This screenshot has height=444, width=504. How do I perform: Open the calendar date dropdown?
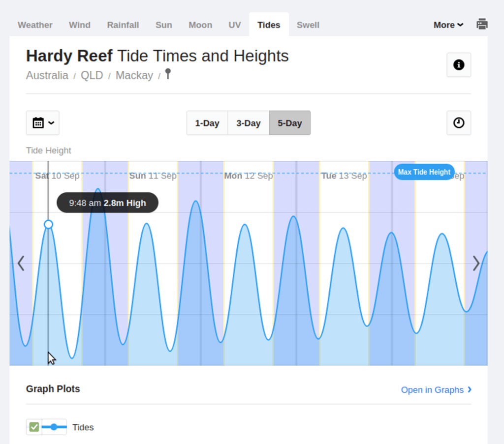click(x=43, y=123)
